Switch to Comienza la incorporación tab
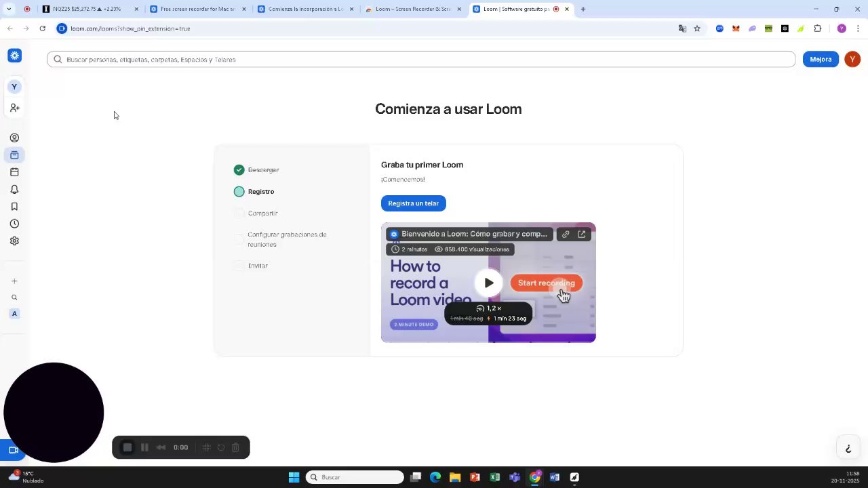 coord(305,9)
